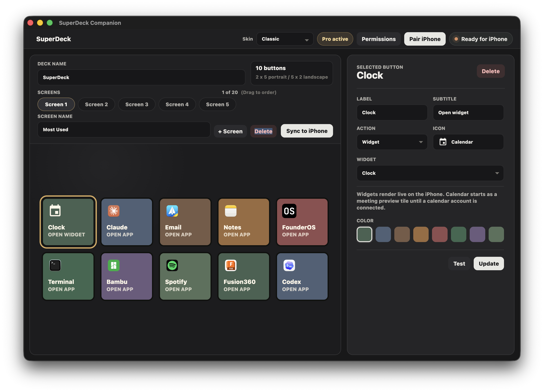Select the first dark green color swatch
Image resolution: width=544 pixels, height=392 pixels.
364,234
